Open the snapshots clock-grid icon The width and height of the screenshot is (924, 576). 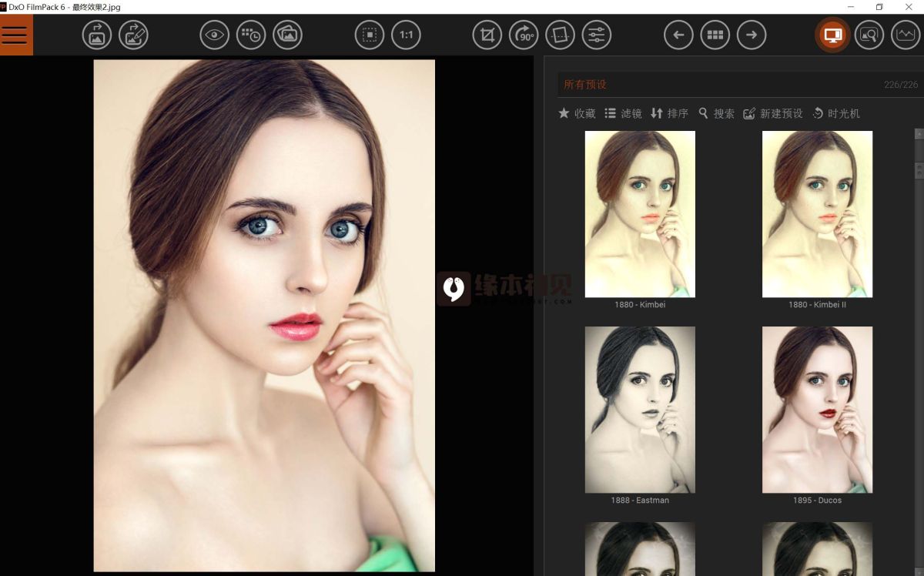251,35
